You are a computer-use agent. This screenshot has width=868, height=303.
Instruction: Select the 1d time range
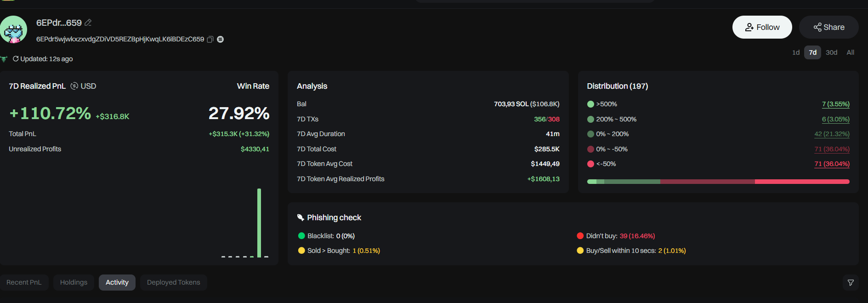click(x=796, y=52)
